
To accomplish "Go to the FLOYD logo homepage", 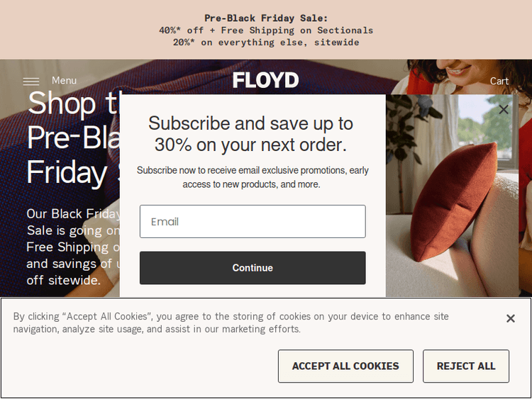I will [x=266, y=80].
